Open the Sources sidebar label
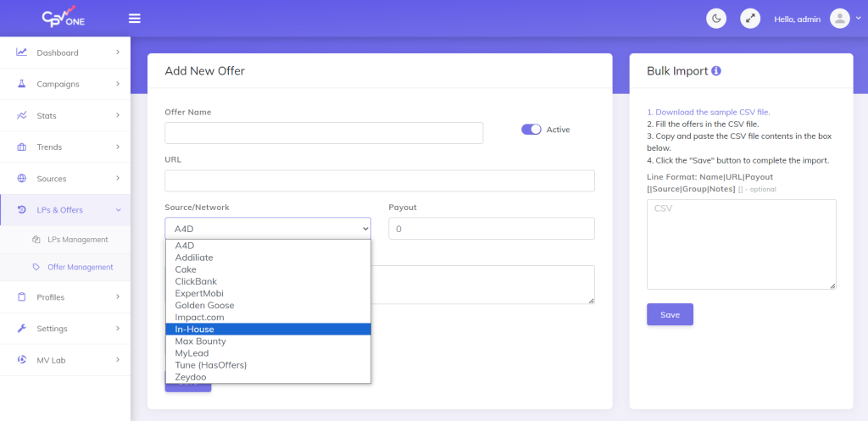This screenshot has width=868, height=421. 52,179
